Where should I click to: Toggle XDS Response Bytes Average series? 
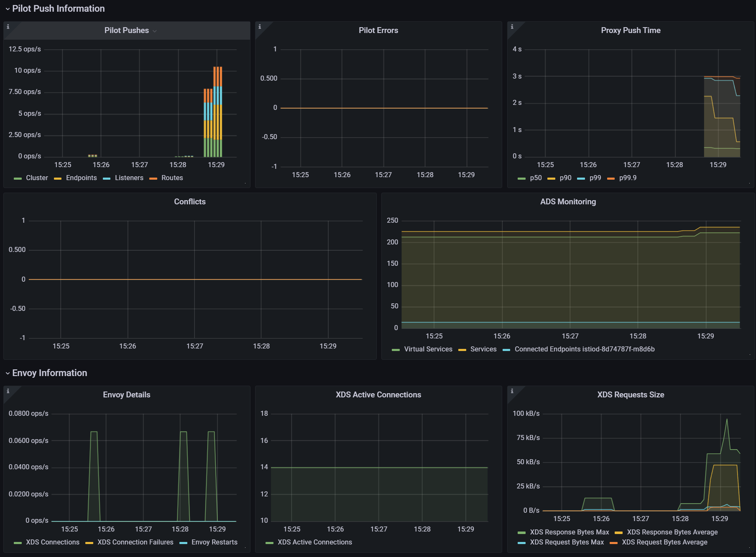pyautogui.click(x=672, y=532)
